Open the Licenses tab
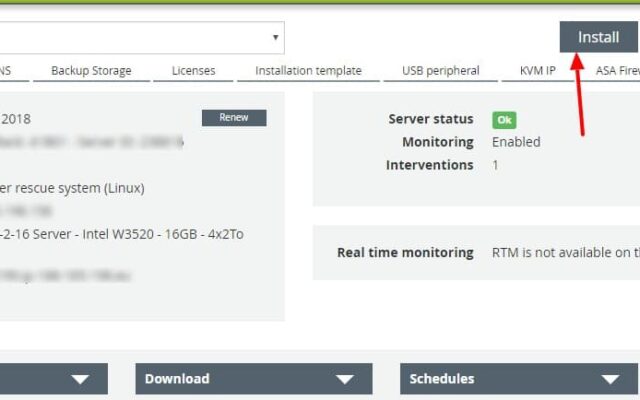This screenshot has width=640, height=400. point(193,71)
